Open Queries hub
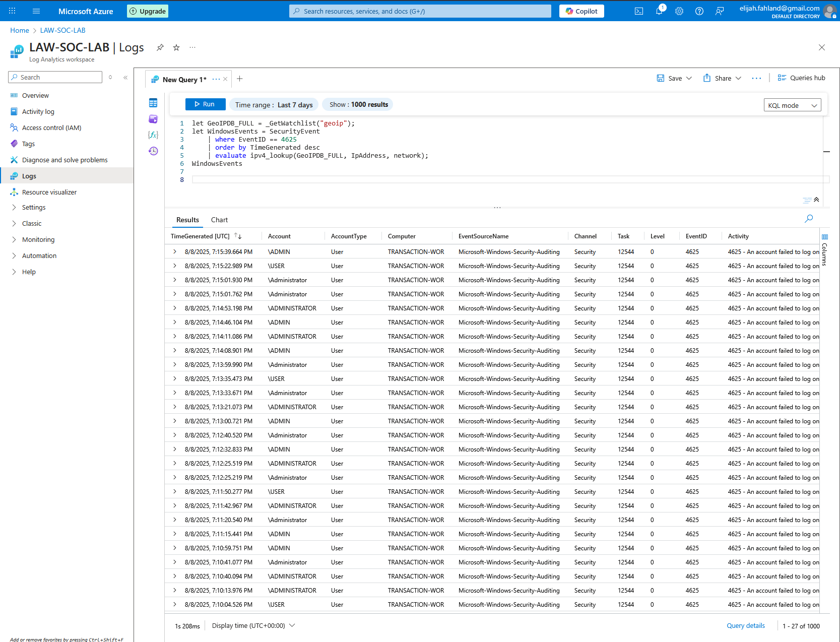Viewport: 840px width, 642px height. 801,78
